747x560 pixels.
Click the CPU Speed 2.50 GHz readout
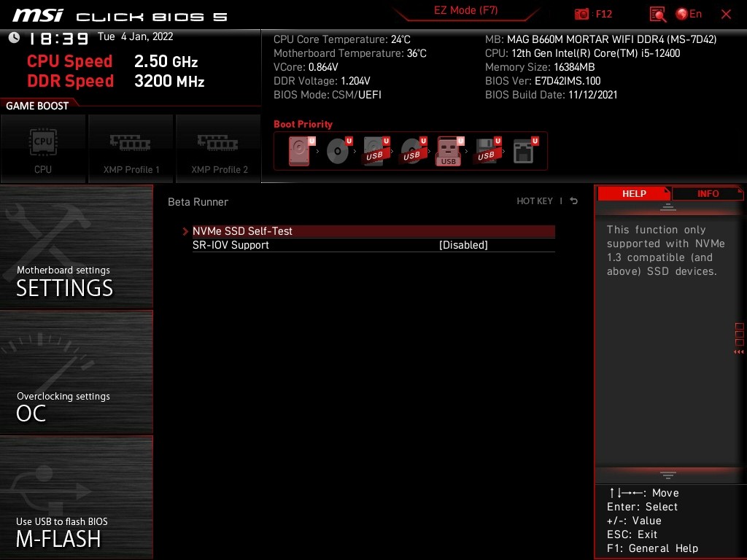coord(112,61)
